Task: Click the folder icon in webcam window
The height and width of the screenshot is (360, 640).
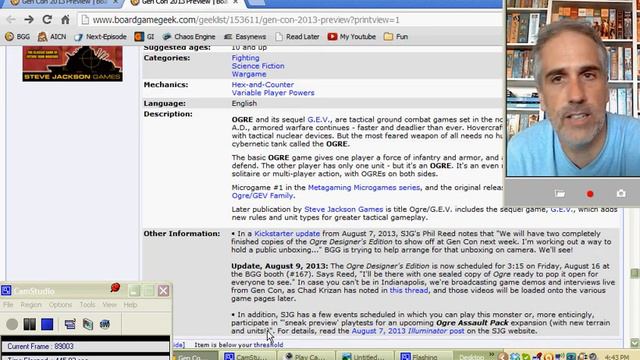Action: tap(560, 194)
